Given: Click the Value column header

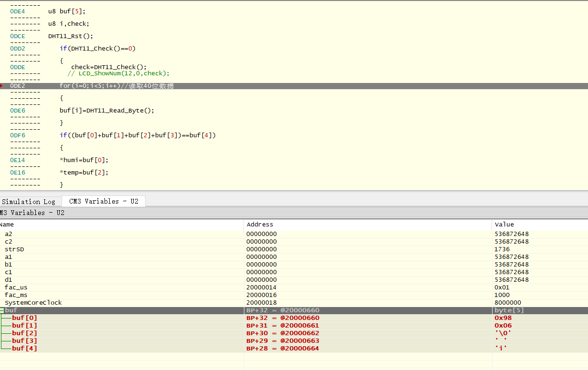Looking at the screenshot, I should click(x=540, y=225).
